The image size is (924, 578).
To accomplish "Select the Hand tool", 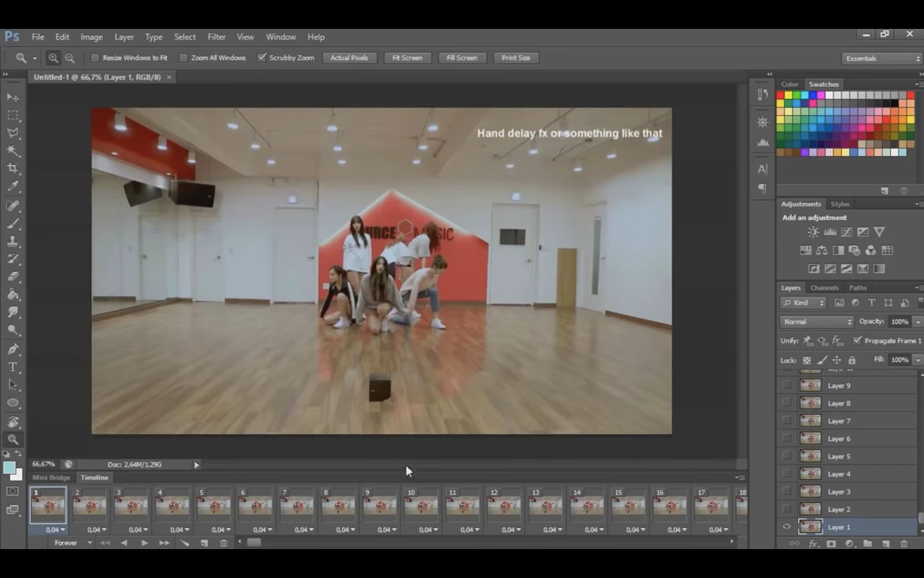I will pyautogui.click(x=13, y=422).
